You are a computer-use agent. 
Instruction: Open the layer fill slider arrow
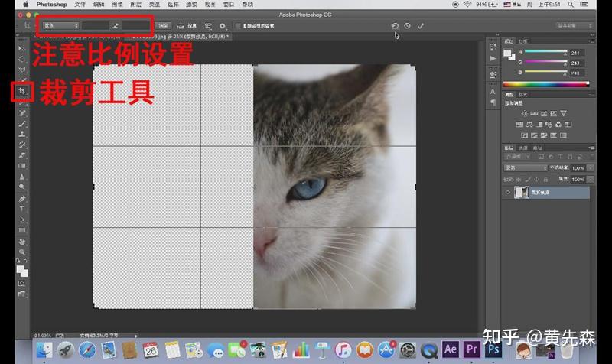point(590,180)
